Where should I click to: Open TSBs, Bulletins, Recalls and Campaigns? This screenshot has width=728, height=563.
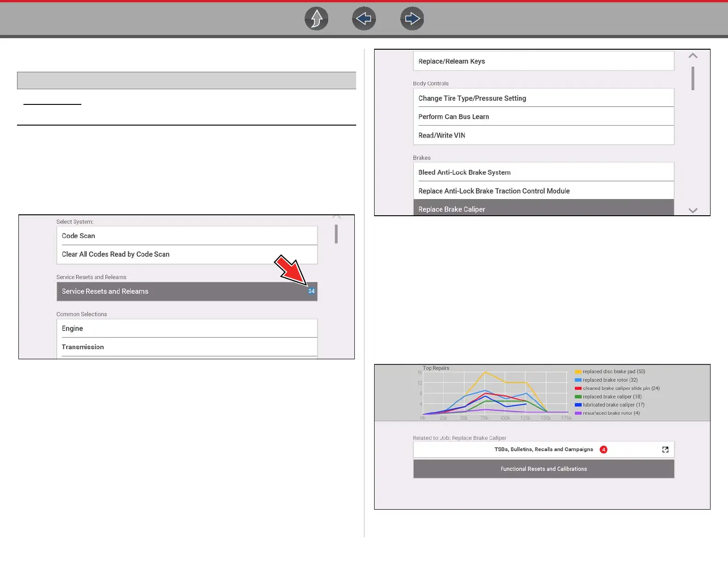pos(543,450)
